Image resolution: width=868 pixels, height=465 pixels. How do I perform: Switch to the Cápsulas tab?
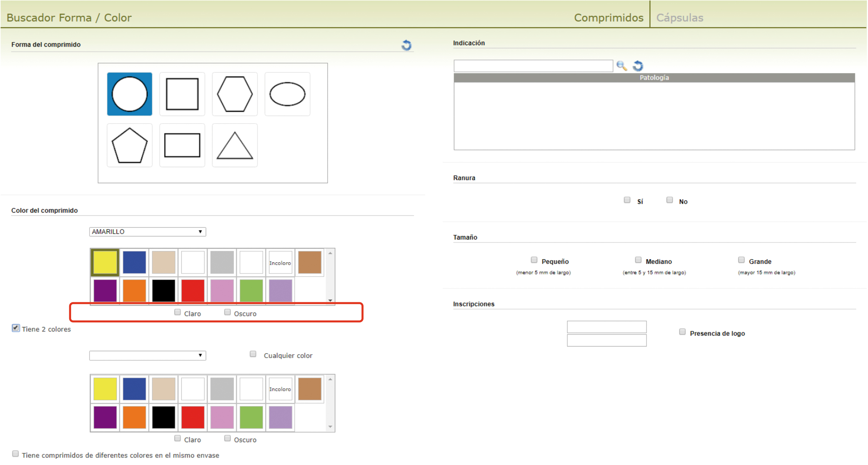coord(679,18)
